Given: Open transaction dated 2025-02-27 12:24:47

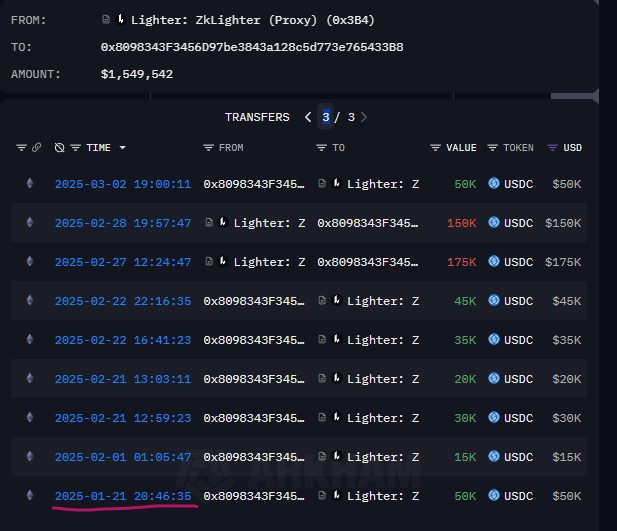Looking at the screenshot, I should (123, 262).
